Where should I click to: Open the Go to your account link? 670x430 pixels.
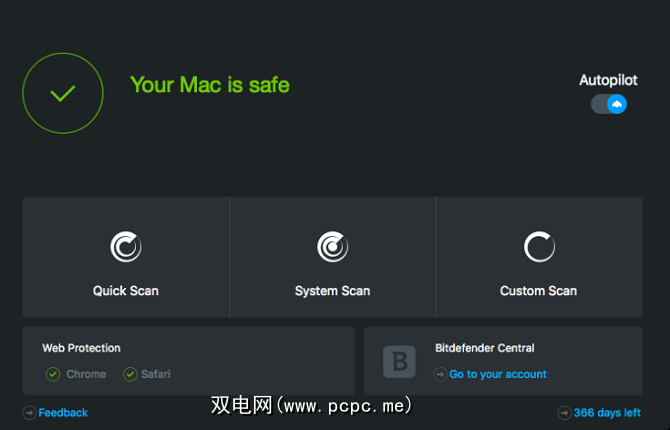498,374
